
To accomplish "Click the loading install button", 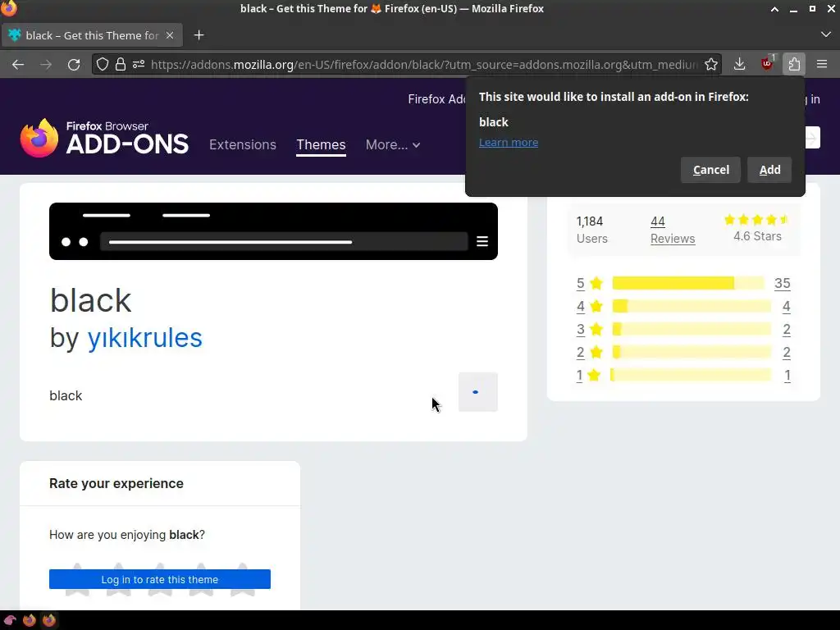I will (x=478, y=392).
